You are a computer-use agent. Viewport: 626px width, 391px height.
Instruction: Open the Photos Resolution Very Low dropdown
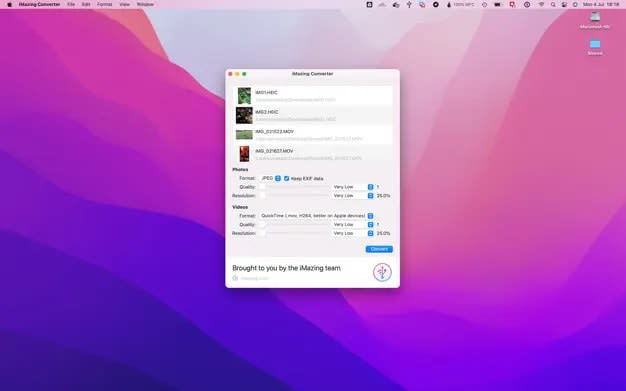pyautogui.click(x=353, y=196)
